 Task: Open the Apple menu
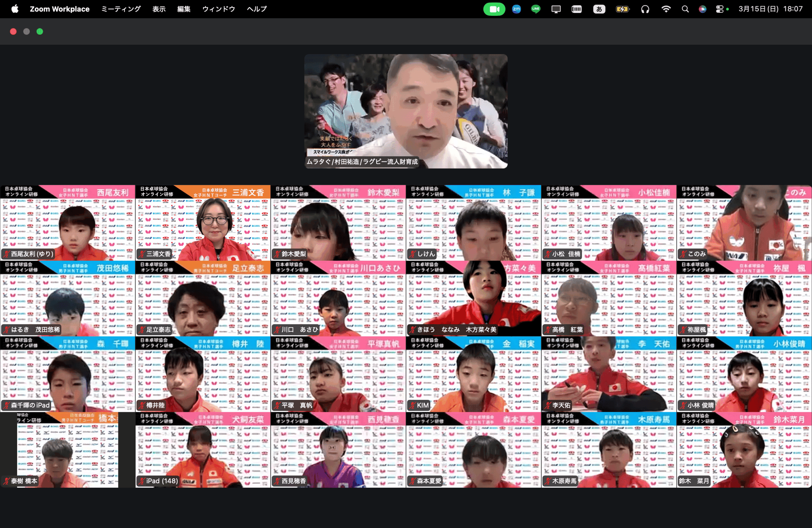pyautogui.click(x=15, y=9)
